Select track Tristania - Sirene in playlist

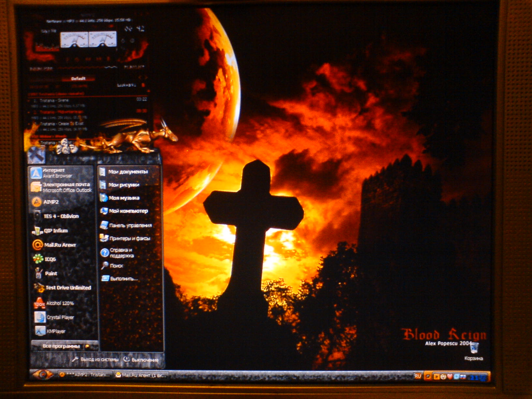click(88, 100)
